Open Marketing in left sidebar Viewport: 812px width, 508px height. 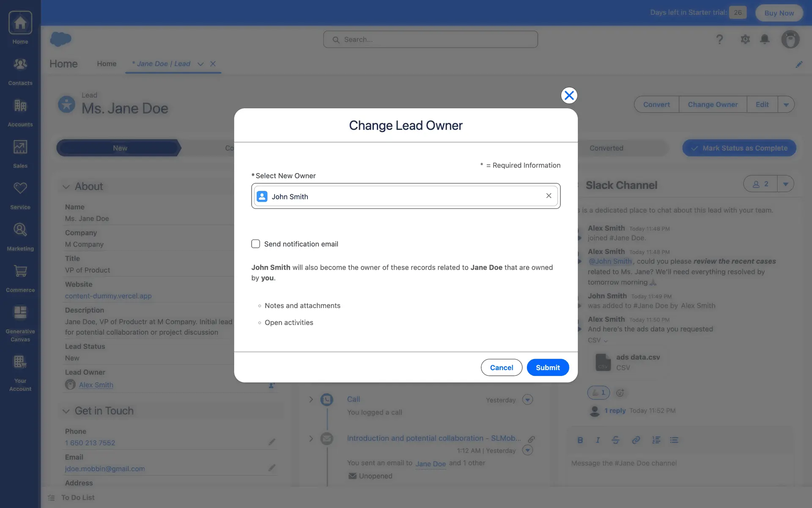(x=20, y=236)
